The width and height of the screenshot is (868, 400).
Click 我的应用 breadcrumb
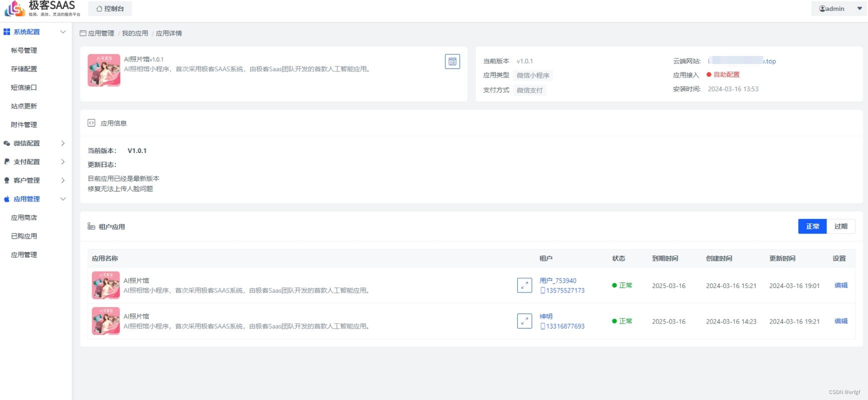(x=135, y=33)
